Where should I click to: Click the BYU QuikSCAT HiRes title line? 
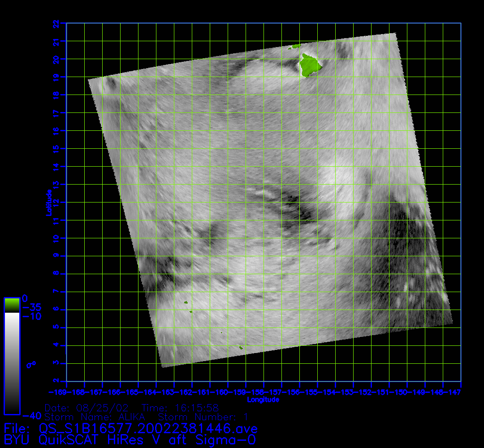[x=130, y=439]
